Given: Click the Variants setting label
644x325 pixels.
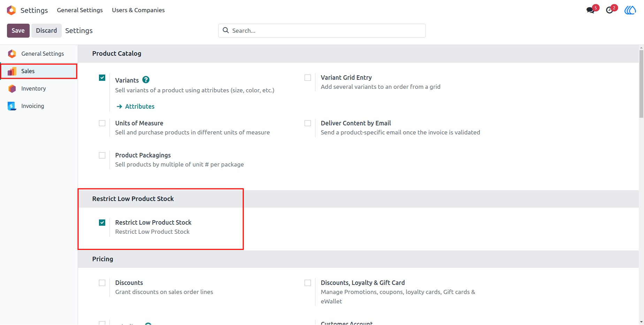Looking at the screenshot, I should [x=127, y=80].
